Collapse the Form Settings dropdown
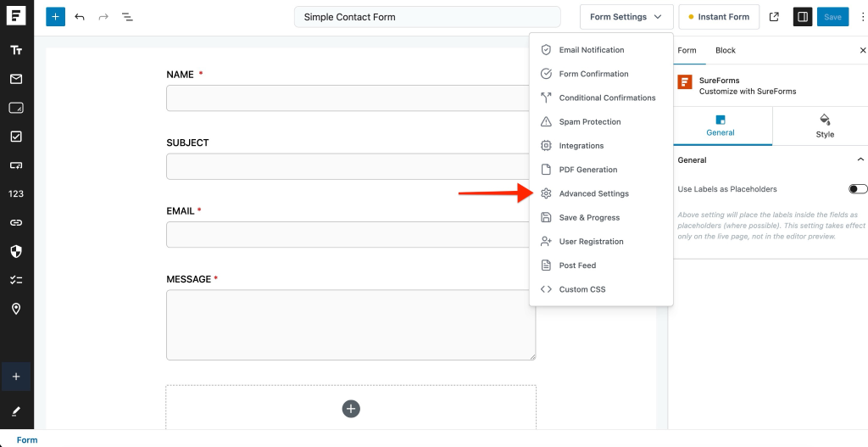 [x=626, y=17]
